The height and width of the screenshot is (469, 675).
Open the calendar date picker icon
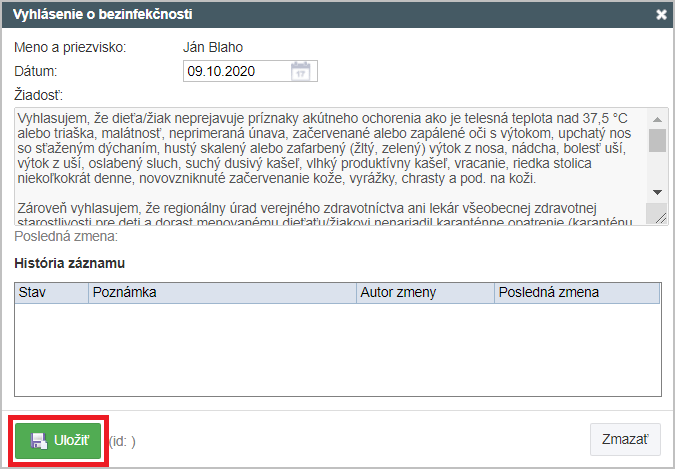click(x=301, y=71)
